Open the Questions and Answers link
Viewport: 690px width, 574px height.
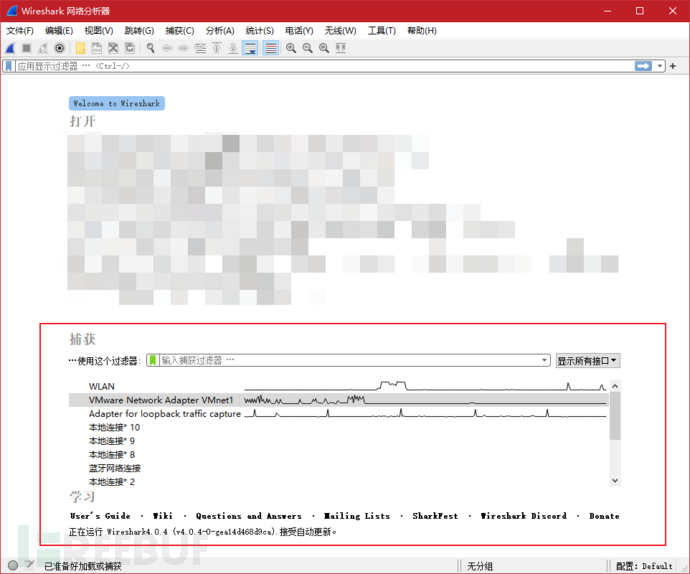pos(249,516)
